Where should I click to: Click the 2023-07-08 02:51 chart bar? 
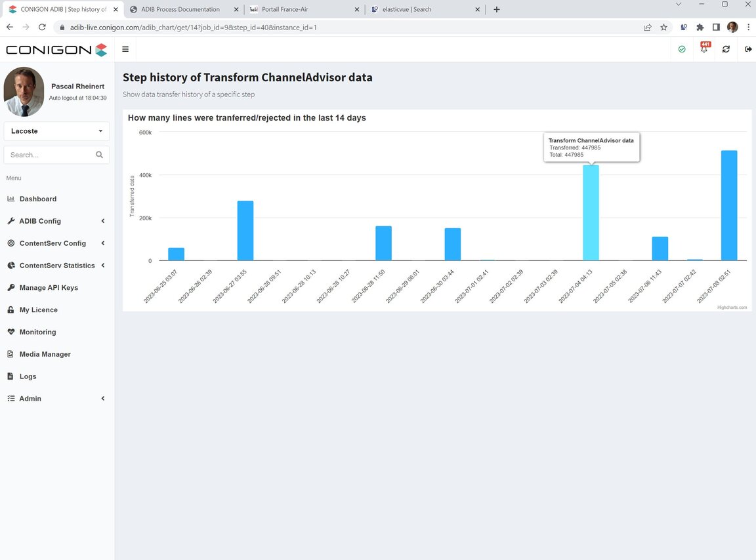coord(729,205)
